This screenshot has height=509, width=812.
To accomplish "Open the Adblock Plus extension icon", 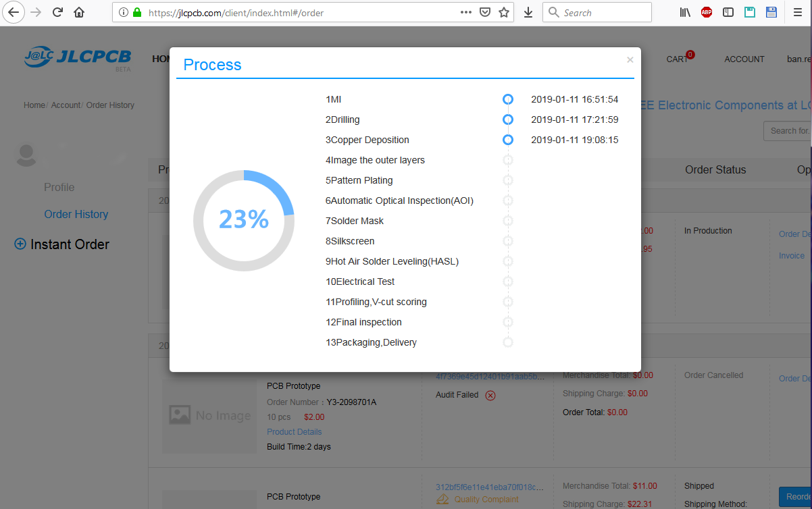I will pyautogui.click(x=706, y=12).
